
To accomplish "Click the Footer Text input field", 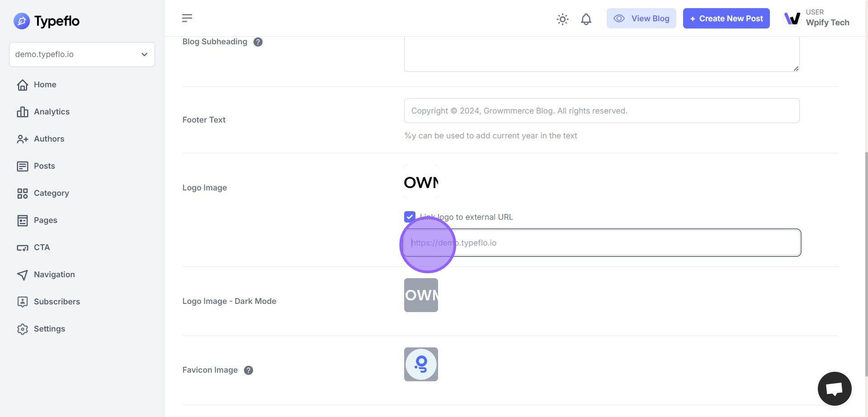I will (x=601, y=111).
